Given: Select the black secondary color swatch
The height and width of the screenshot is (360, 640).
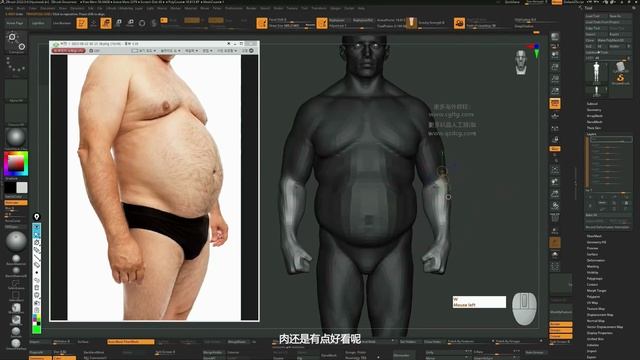Looking at the screenshot, I should [10, 188].
